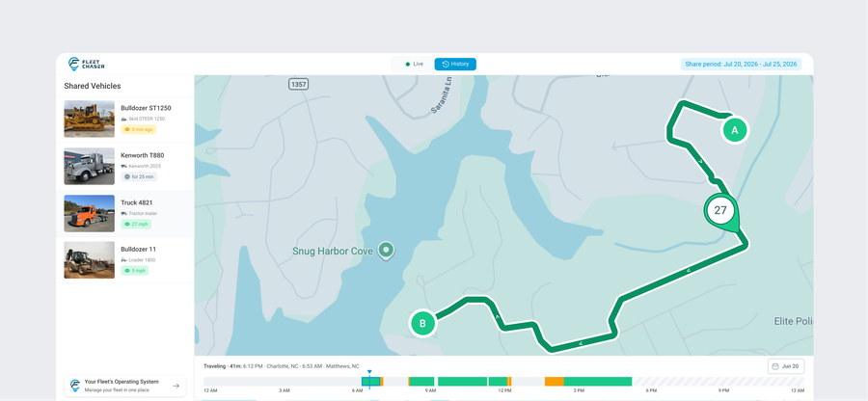Select the Kenworth T880 name
Screen dimensions: 868x401
143,155
